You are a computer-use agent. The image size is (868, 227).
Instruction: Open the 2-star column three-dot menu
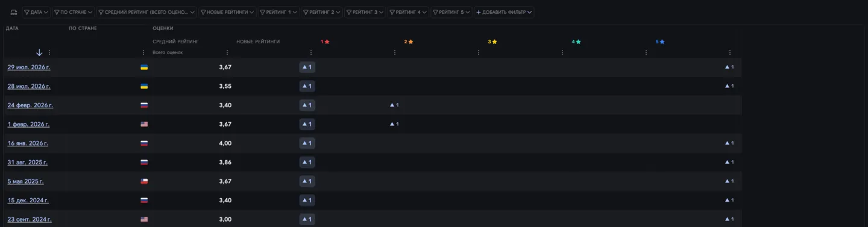(x=479, y=52)
